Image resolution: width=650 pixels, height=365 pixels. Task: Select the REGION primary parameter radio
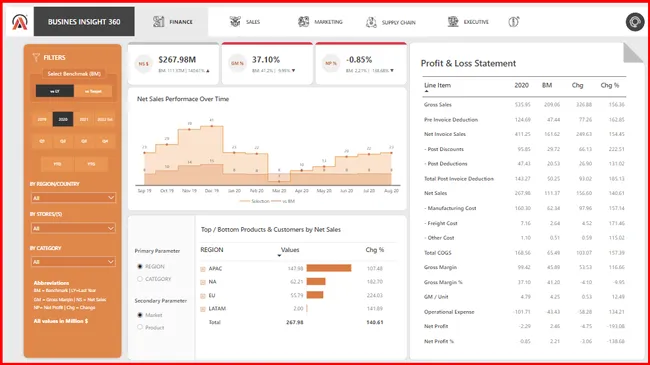click(140, 266)
